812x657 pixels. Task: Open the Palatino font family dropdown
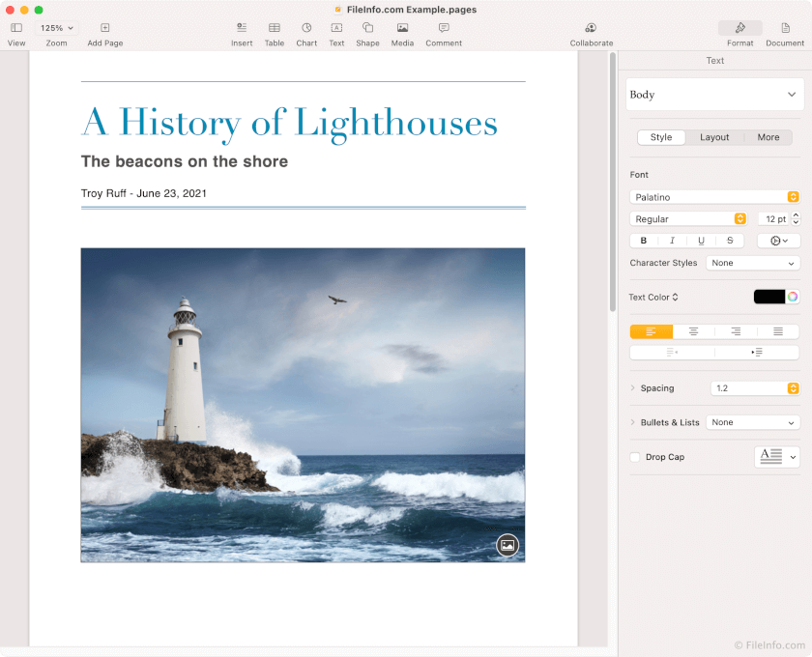(714, 196)
